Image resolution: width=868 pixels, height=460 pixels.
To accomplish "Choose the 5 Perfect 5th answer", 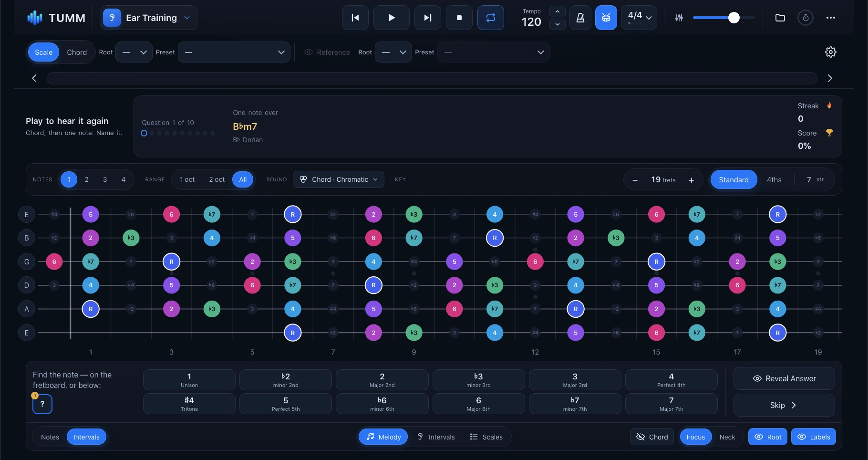I will coord(286,404).
